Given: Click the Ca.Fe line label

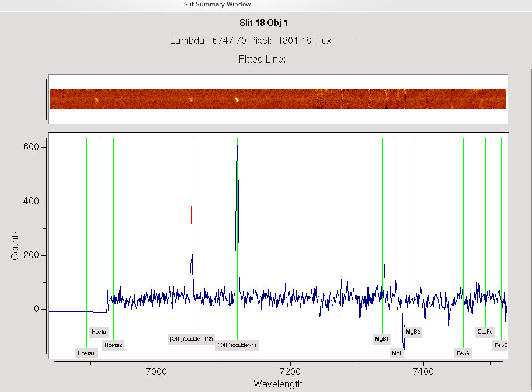Looking at the screenshot, I should pos(485,331).
